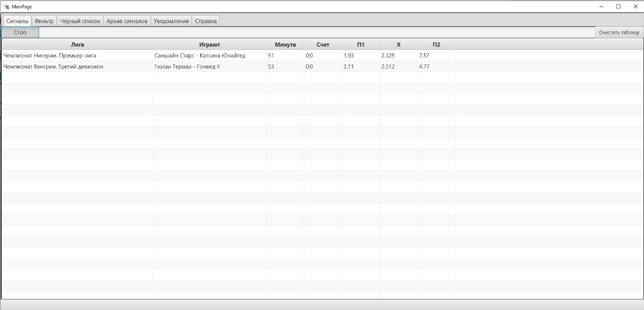Click the Очистить таблицу button
This screenshot has height=310, width=644.
click(619, 32)
